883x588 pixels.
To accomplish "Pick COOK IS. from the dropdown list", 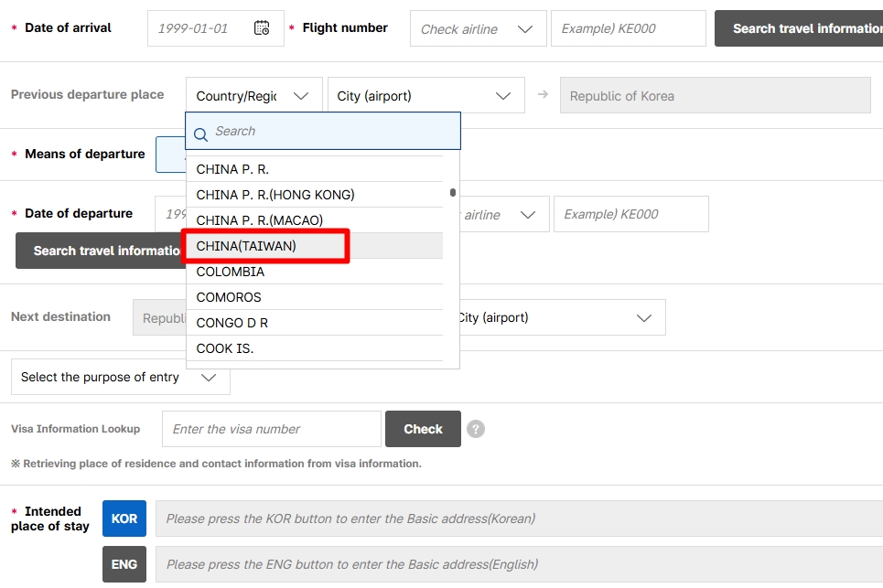I will point(225,348).
